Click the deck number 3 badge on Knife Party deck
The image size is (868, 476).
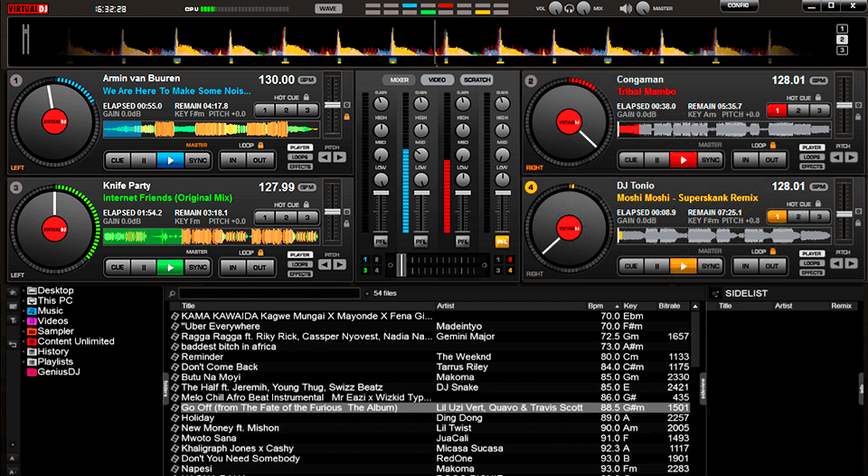[15, 187]
